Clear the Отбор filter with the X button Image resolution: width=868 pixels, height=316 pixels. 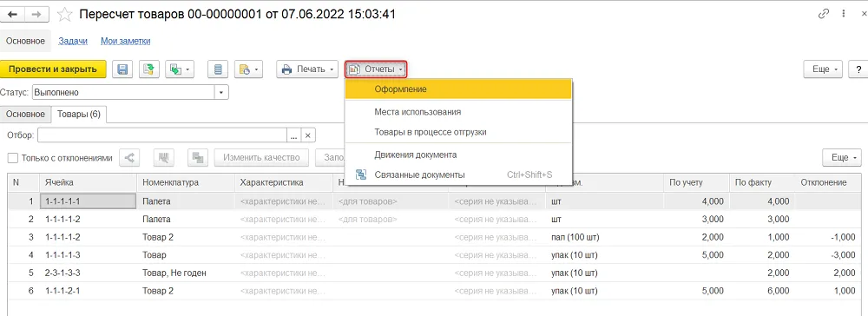coord(308,135)
